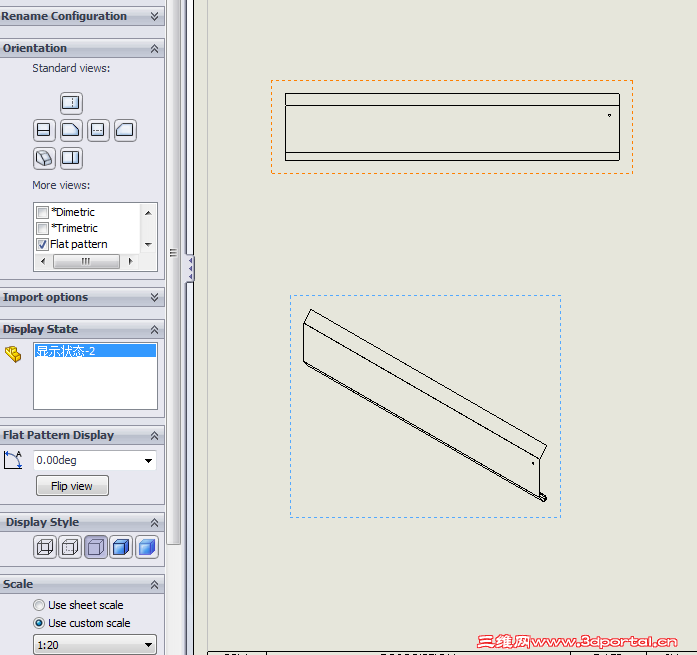Set display style to Shaded With Edges

(121, 547)
